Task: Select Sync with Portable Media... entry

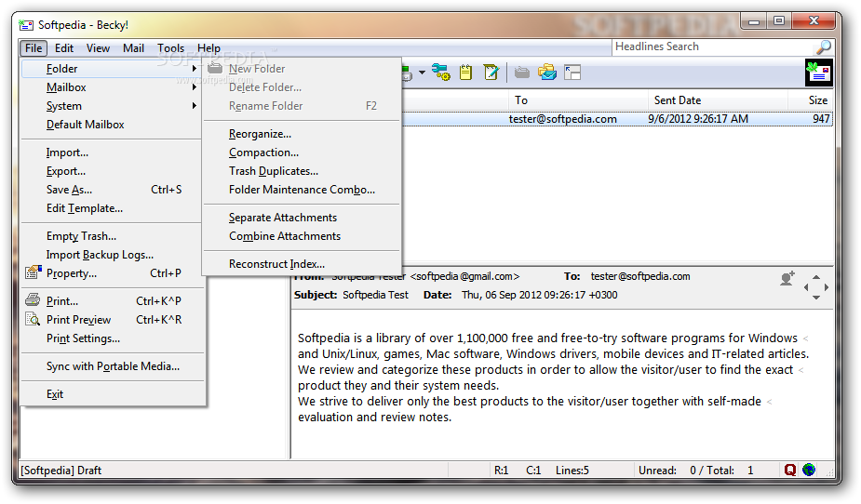Action: 112,367
